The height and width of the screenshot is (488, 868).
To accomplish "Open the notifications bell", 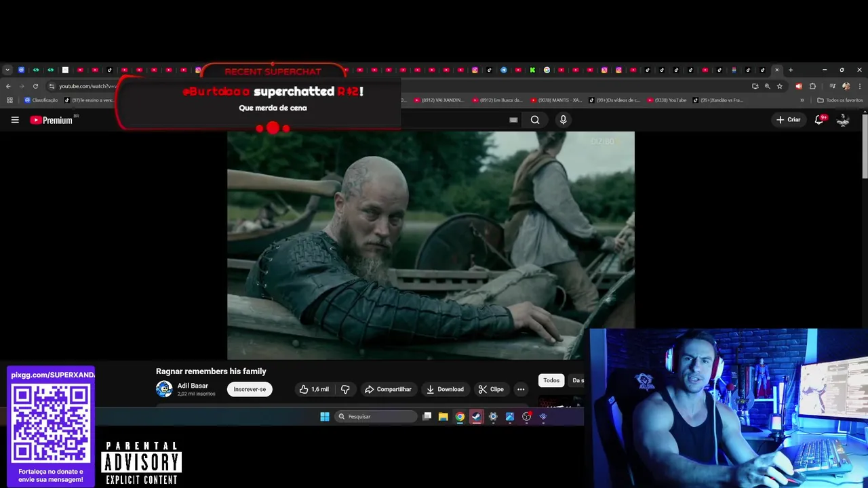I will tap(819, 120).
